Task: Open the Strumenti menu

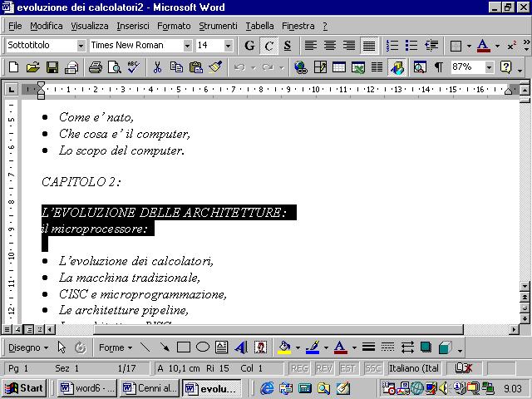Action: tap(218, 26)
